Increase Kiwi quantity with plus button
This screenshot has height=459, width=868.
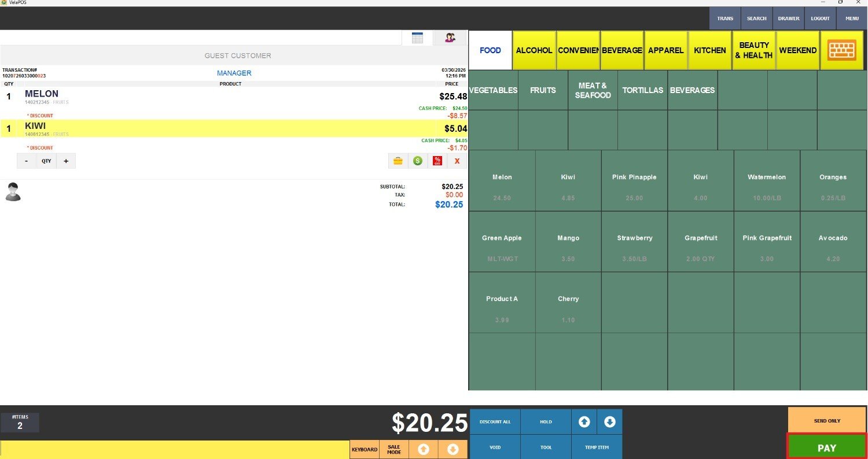(66, 161)
